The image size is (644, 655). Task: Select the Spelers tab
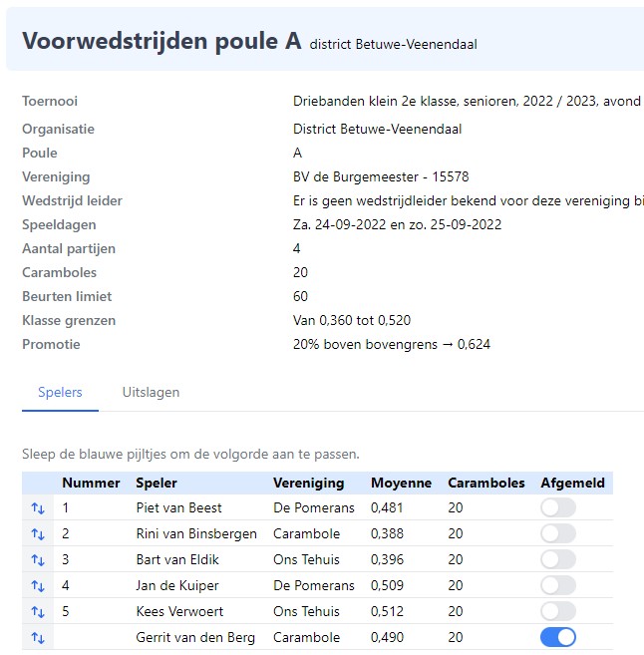[x=60, y=392]
